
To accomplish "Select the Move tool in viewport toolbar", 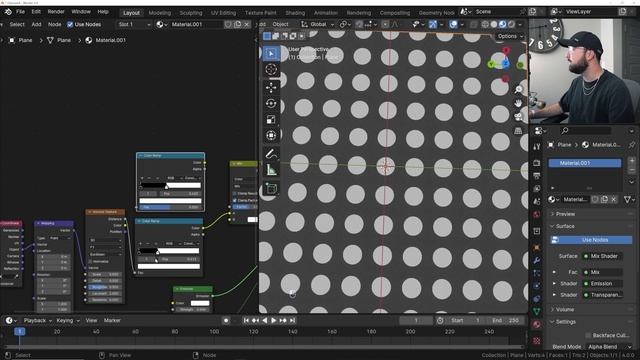I will (x=271, y=87).
